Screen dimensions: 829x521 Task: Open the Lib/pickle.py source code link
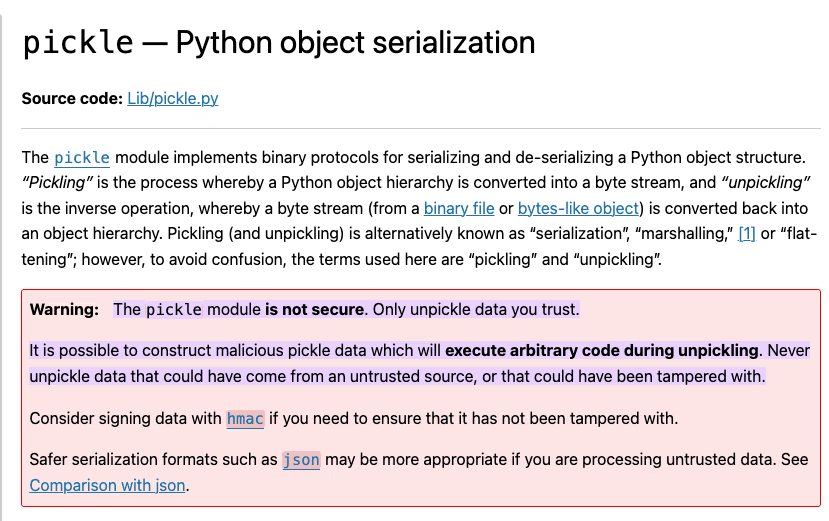click(172, 98)
